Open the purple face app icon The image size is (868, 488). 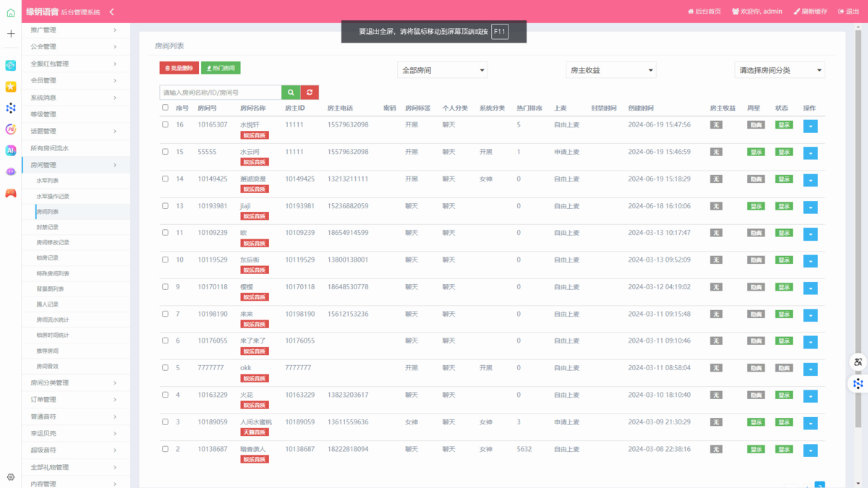tap(11, 172)
